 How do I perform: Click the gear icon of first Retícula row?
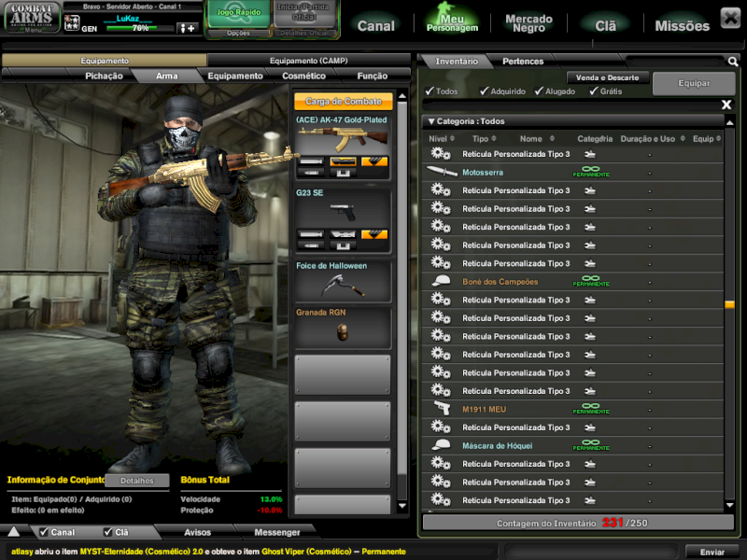(441, 154)
